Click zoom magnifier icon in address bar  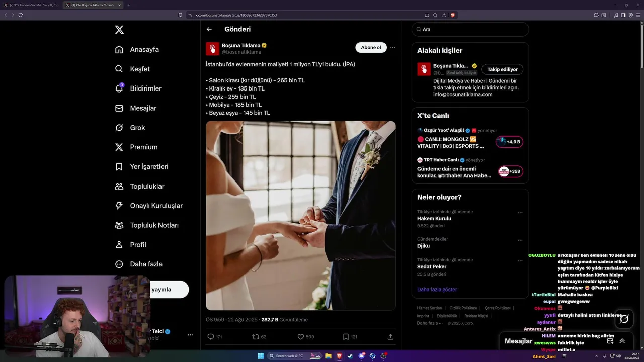(435, 15)
